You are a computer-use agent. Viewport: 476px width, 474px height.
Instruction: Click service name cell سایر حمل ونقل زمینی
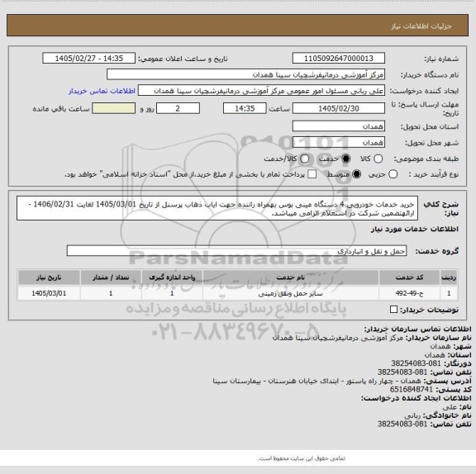coord(291,293)
